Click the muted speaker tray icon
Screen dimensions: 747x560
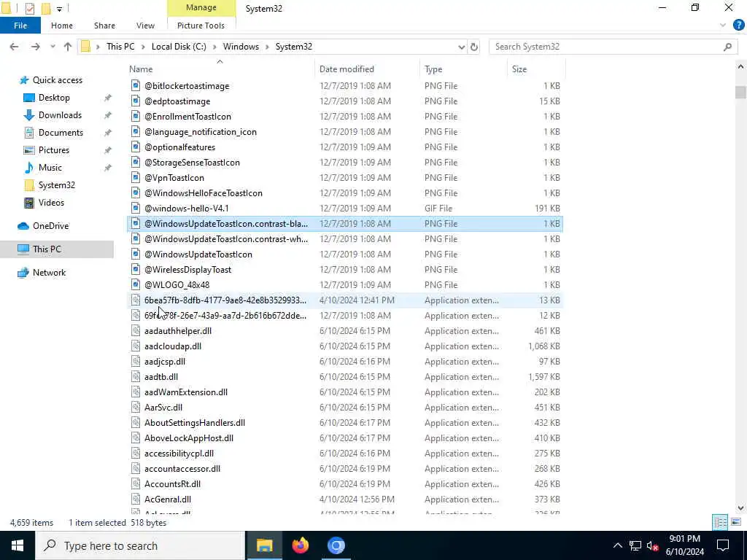(653, 545)
